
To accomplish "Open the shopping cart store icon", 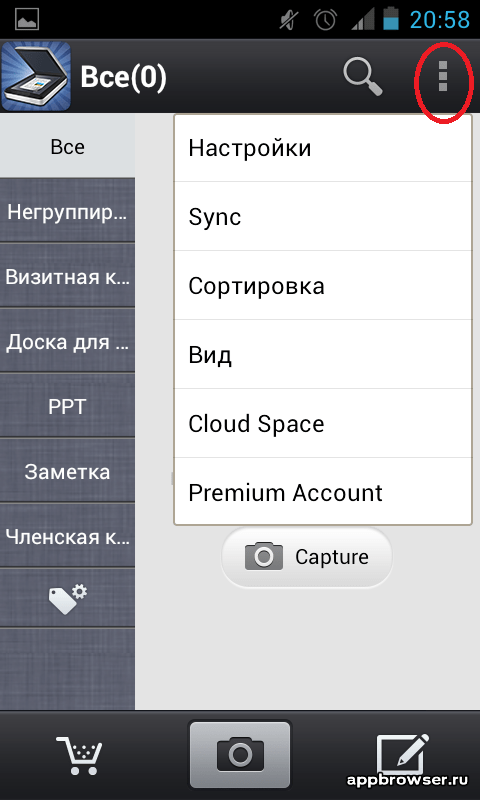I will pos(80,755).
